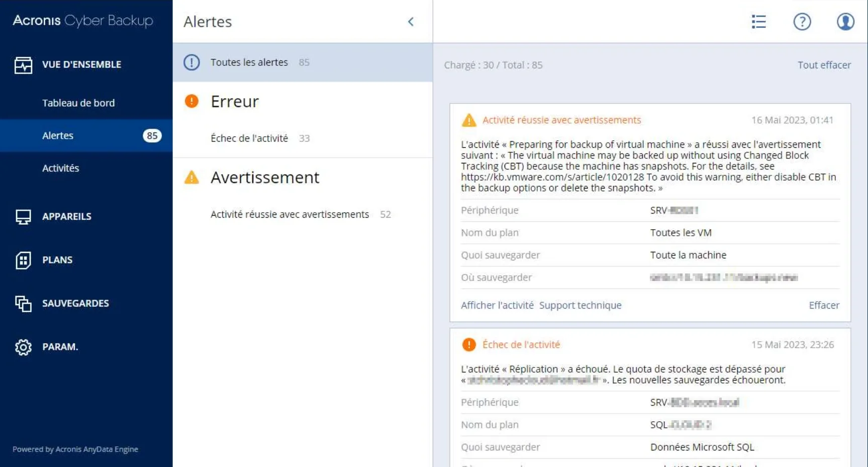This screenshot has width=868, height=467.
Task: Click Afficher l'activité link
Action: coord(497,305)
